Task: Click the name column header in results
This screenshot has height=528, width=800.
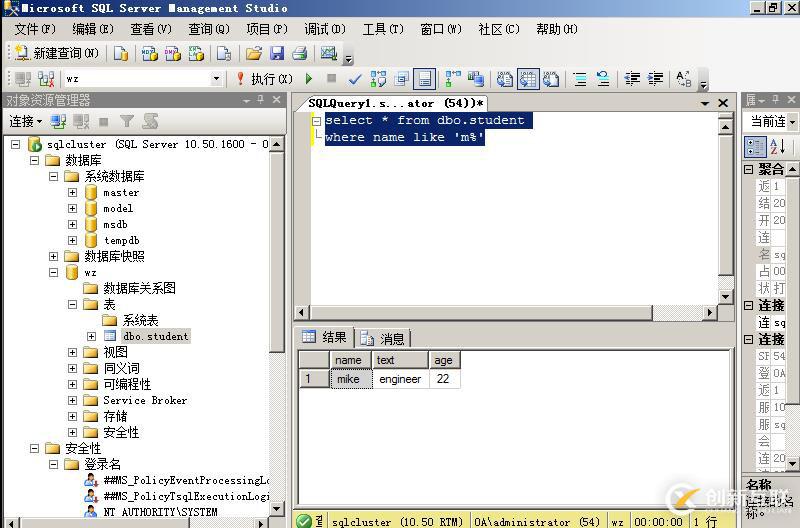Action: click(x=350, y=360)
